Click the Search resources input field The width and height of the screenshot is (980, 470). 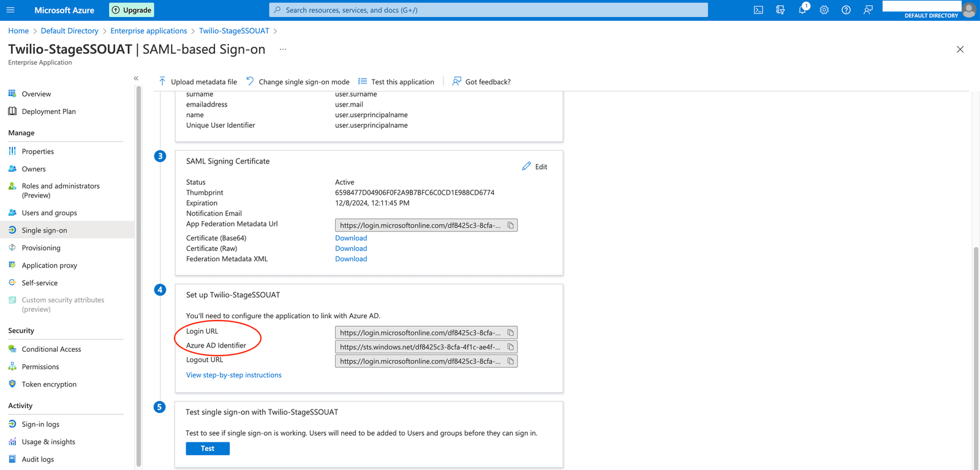[x=488, y=10]
